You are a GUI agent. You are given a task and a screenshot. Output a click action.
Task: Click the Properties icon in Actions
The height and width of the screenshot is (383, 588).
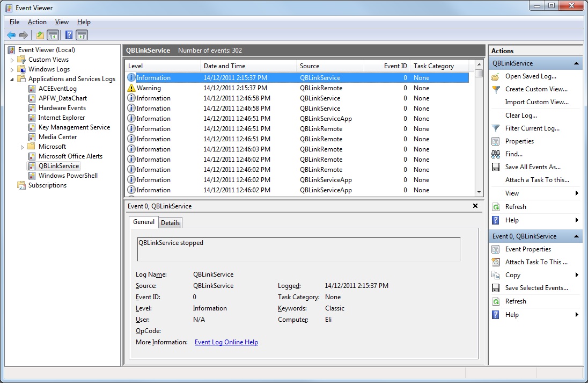pos(496,141)
